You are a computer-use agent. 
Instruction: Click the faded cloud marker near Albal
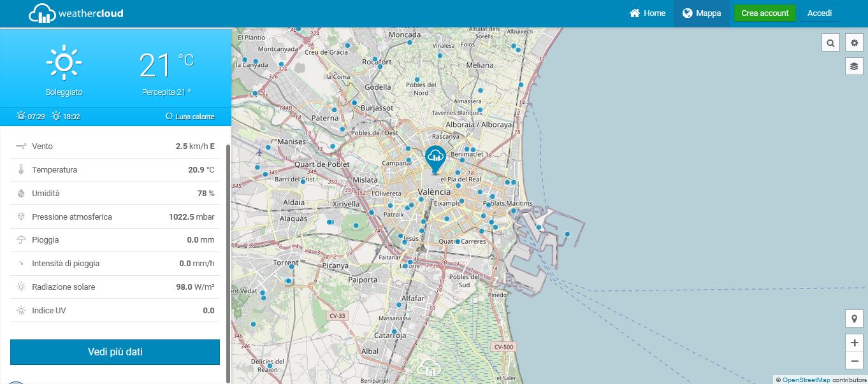[x=430, y=369]
